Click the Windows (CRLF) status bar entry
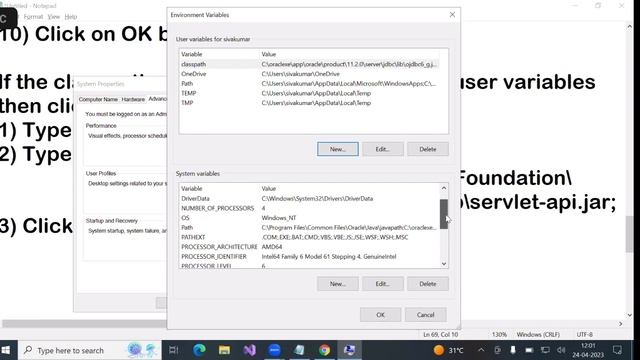 pyautogui.click(x=538, y=335)
